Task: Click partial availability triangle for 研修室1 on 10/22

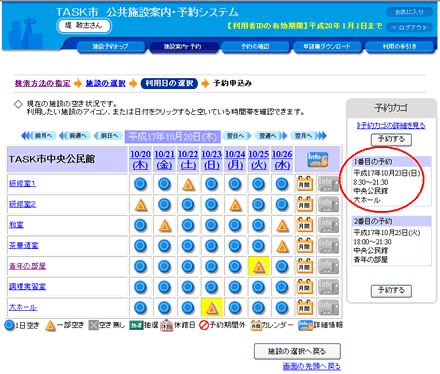Action: pyautogui.click(x=188, y=184)
